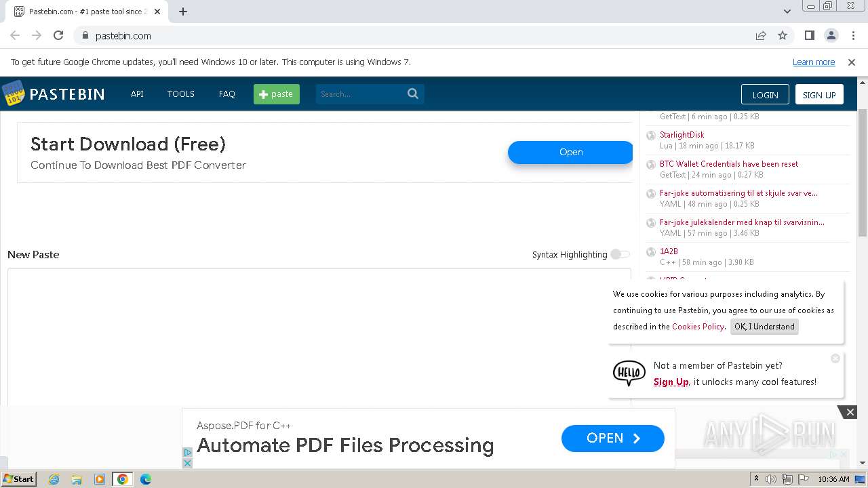The image size is (868, 488).
Task: Click the taskbar clock 10:36 AM
Action: (833, 479)
